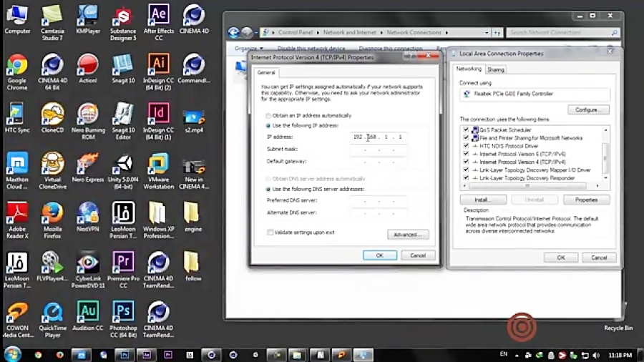The image size is (644, 362).
Task: Open the Organize dropdown menu
Action: 248,49
